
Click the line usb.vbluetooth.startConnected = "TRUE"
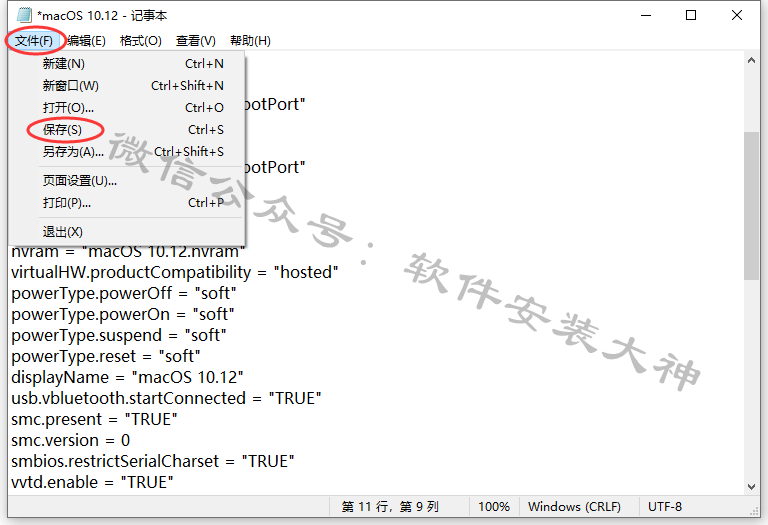(x=167, y=398)
